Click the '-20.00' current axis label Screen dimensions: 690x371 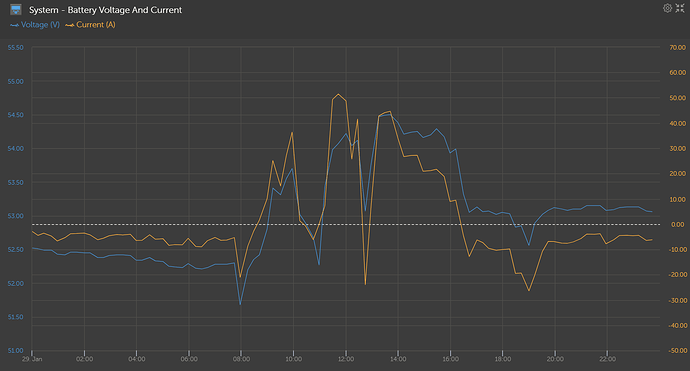677,275
